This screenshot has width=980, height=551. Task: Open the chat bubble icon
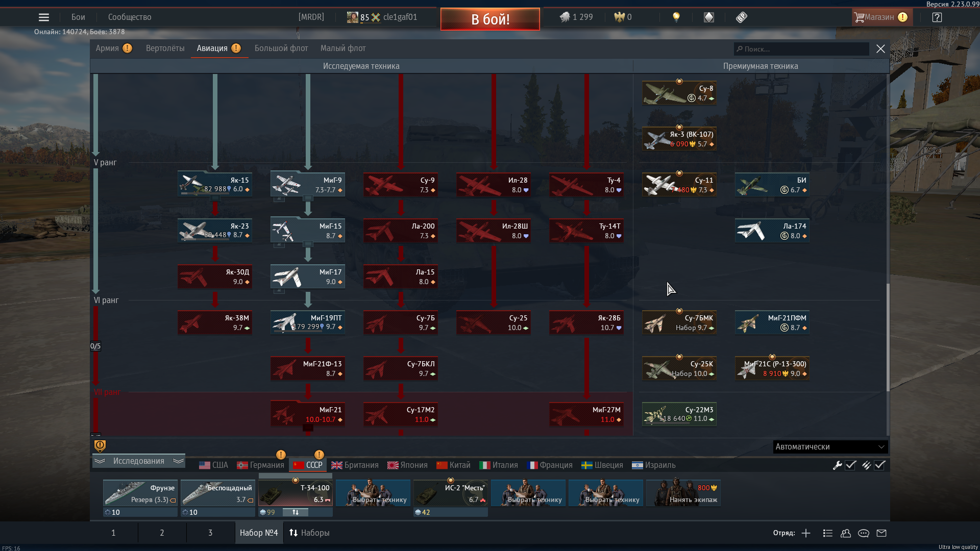864,533
